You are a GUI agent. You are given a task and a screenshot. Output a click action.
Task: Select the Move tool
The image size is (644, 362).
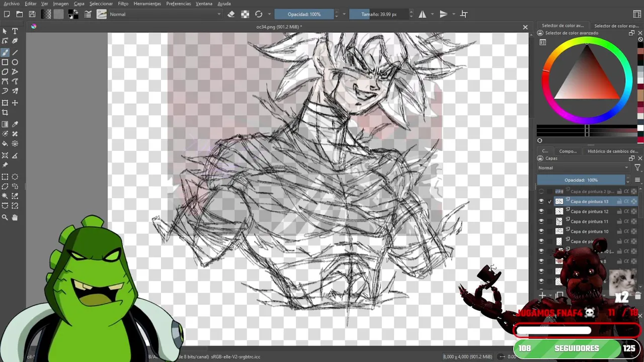coord(15,103)
